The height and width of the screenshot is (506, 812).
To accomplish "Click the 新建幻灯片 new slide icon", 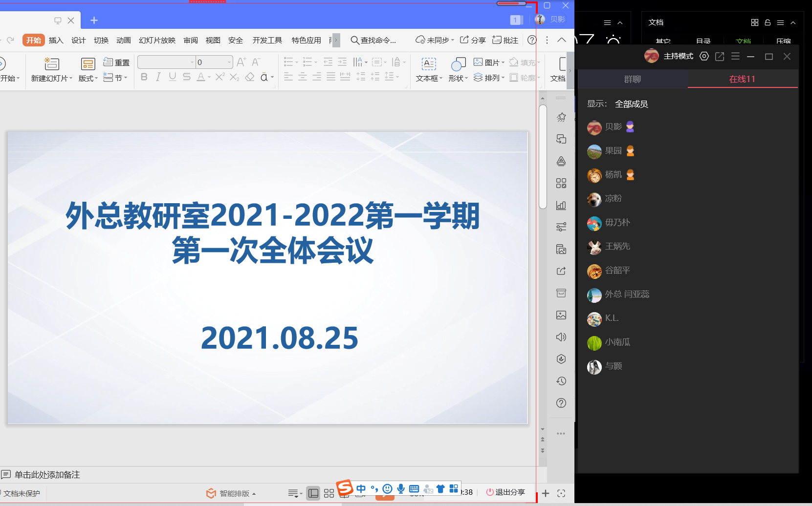I will 51,64.
